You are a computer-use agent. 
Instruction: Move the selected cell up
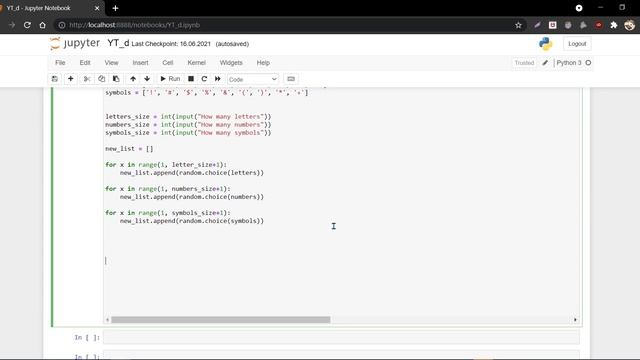[133, 79]
